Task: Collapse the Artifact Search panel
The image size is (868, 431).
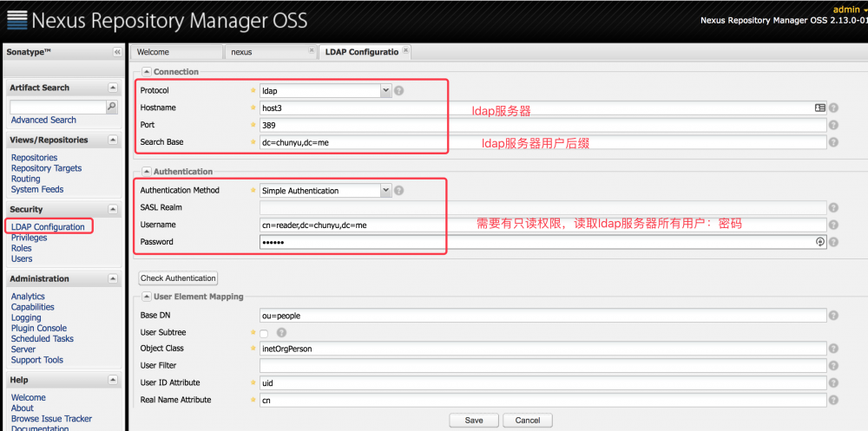Action: [x=113, y=88]
